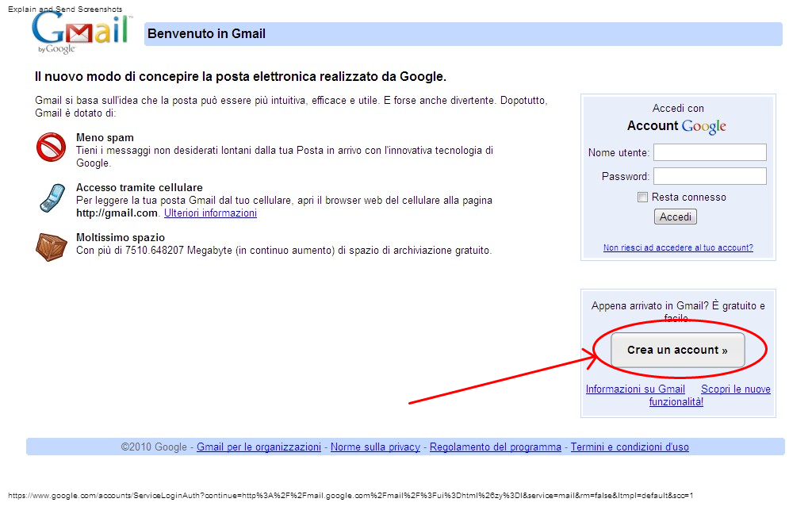Open Gmail per le organizzazioni link

coord(259,447)
